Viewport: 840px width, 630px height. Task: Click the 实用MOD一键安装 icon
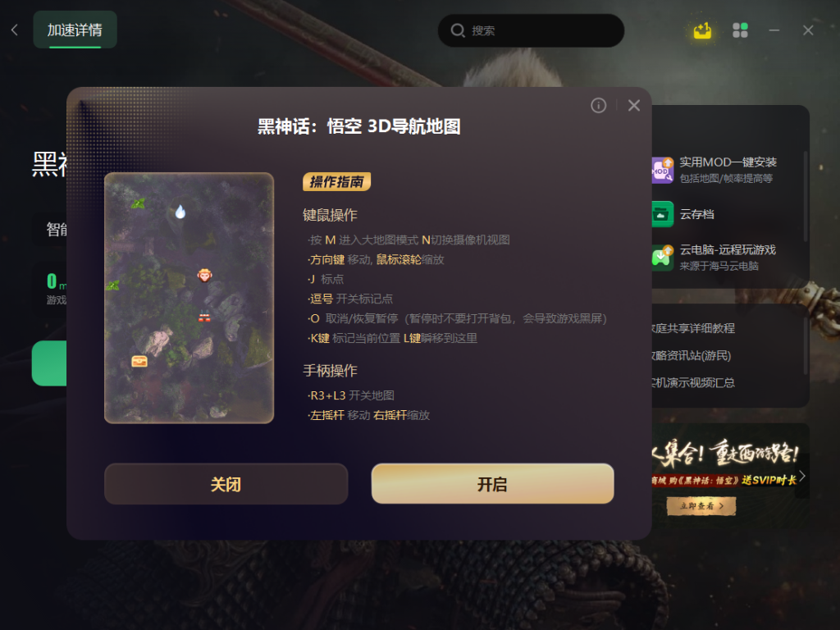[x=663, y=171]
